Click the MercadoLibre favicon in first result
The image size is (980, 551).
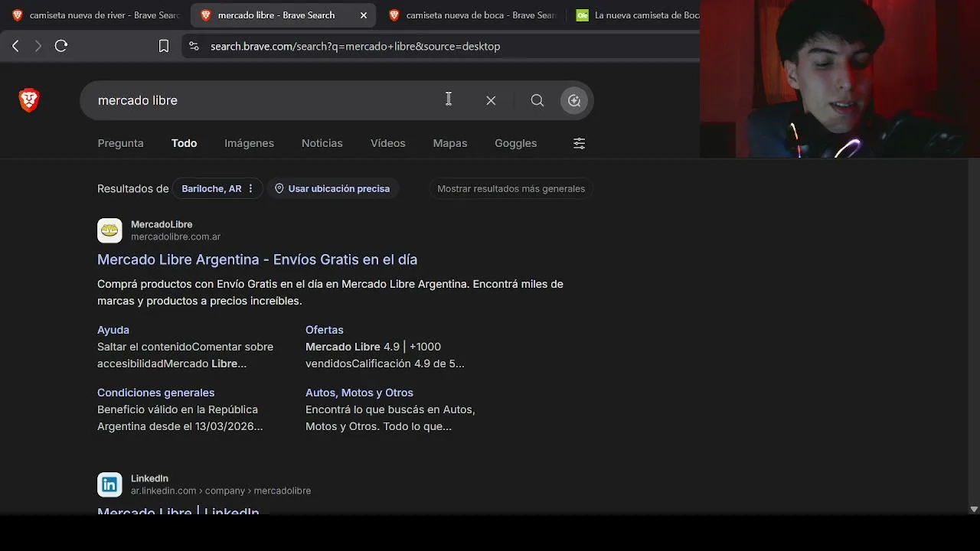point(109,230)
